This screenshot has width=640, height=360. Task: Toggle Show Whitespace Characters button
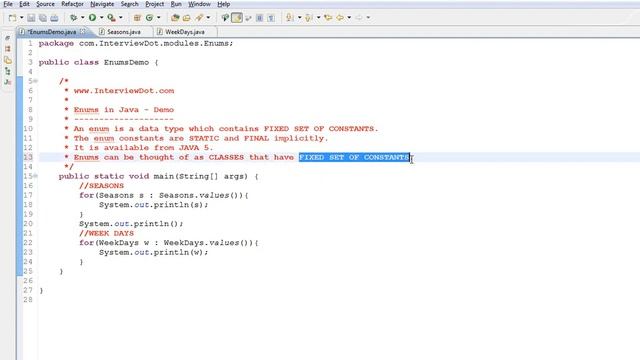tap(271, 18)
